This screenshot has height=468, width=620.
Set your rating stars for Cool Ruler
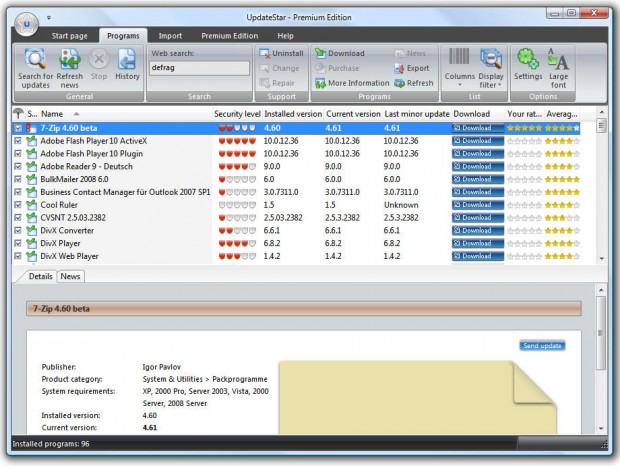524,205
